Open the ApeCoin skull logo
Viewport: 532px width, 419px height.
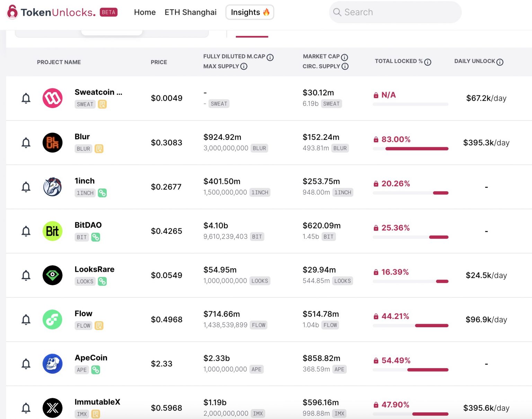52,364
